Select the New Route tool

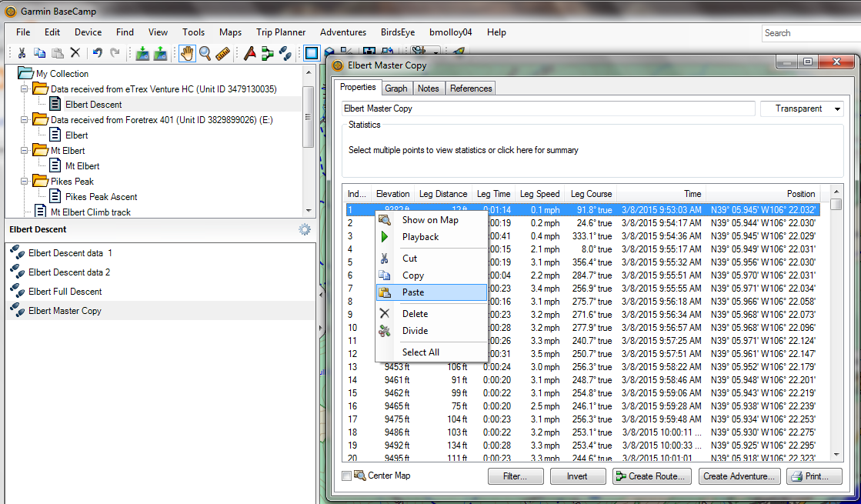click(268, 53)
